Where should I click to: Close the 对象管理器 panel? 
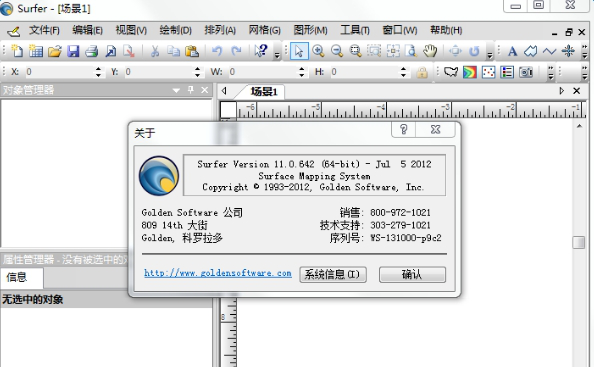[x=205, y=90]
